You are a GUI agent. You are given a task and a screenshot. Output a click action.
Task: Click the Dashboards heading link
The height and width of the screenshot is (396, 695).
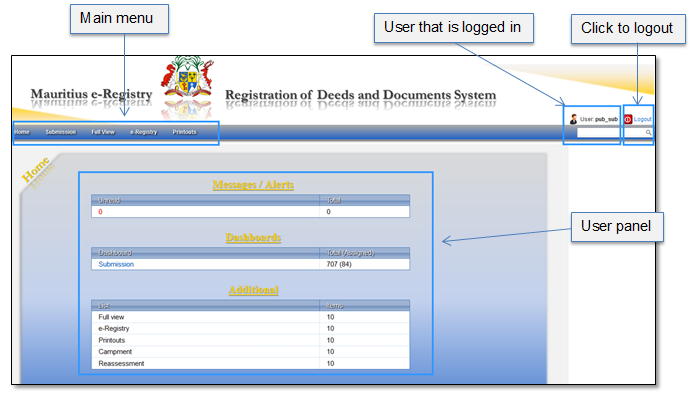pos(253,237)
